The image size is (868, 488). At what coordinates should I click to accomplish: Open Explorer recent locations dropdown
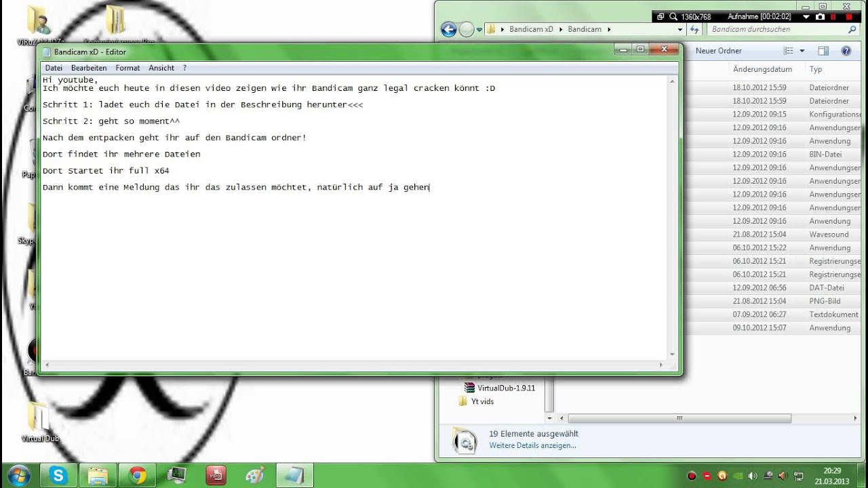[x=479, y=30]
